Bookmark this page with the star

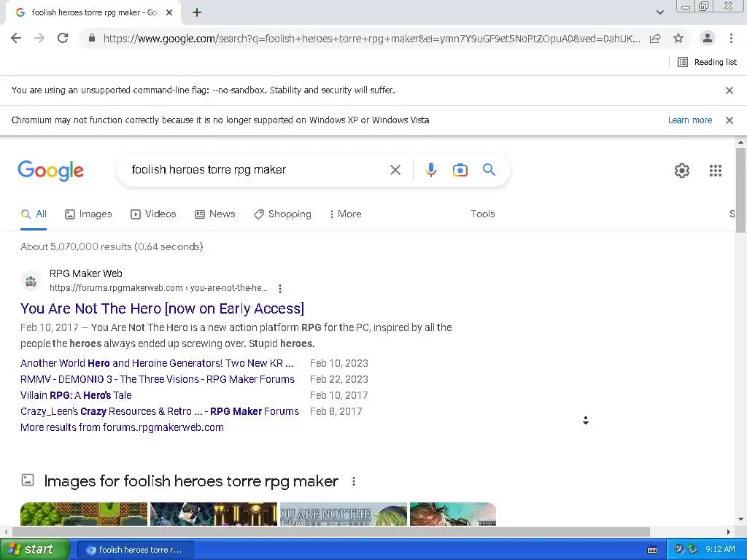coord(678,38)
